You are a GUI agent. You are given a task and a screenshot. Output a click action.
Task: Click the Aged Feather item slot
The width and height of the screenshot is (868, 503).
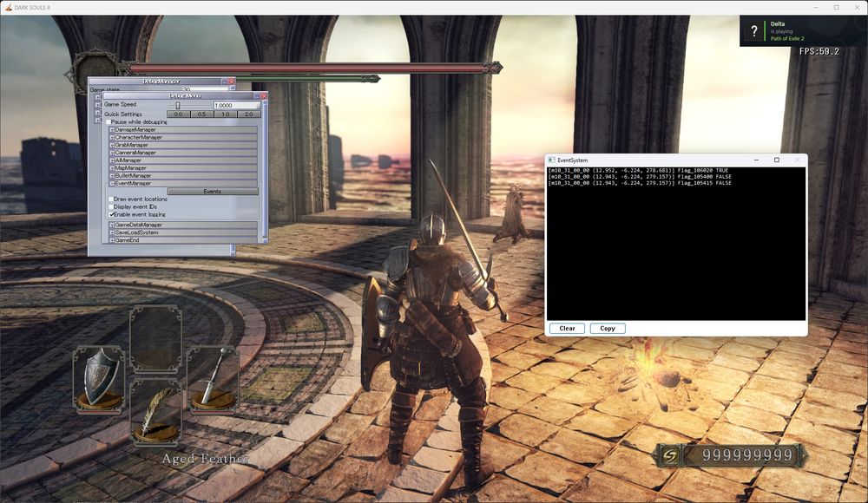(x=155, y=413)
